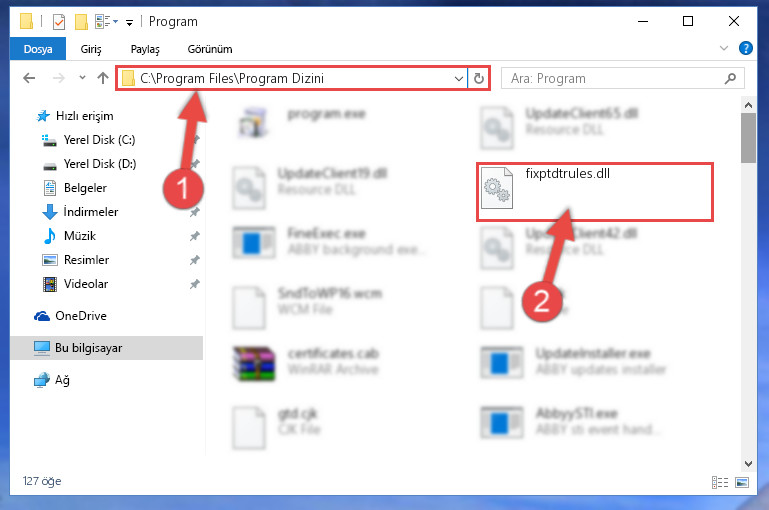The height and width of the screenshot is (510, 769).
Task: Expand the ribbon with the chevron
Action: 723,48
